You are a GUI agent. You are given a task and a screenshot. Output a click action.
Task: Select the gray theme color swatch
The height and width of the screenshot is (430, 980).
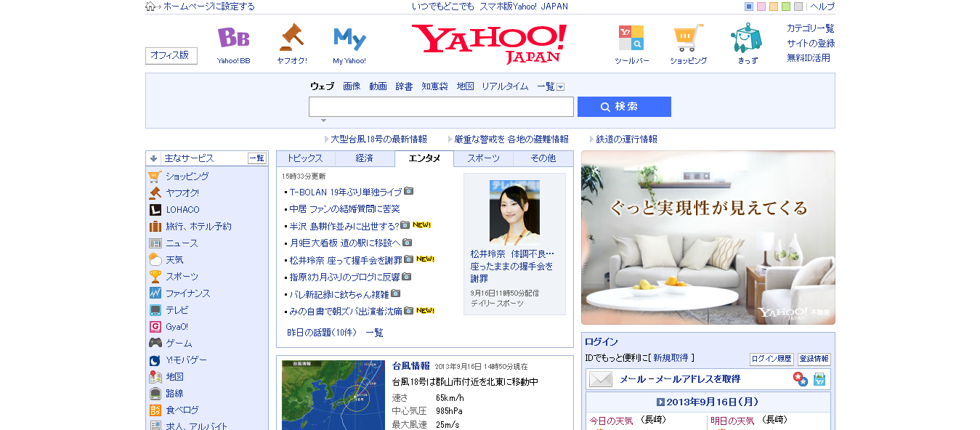(798, 7)
